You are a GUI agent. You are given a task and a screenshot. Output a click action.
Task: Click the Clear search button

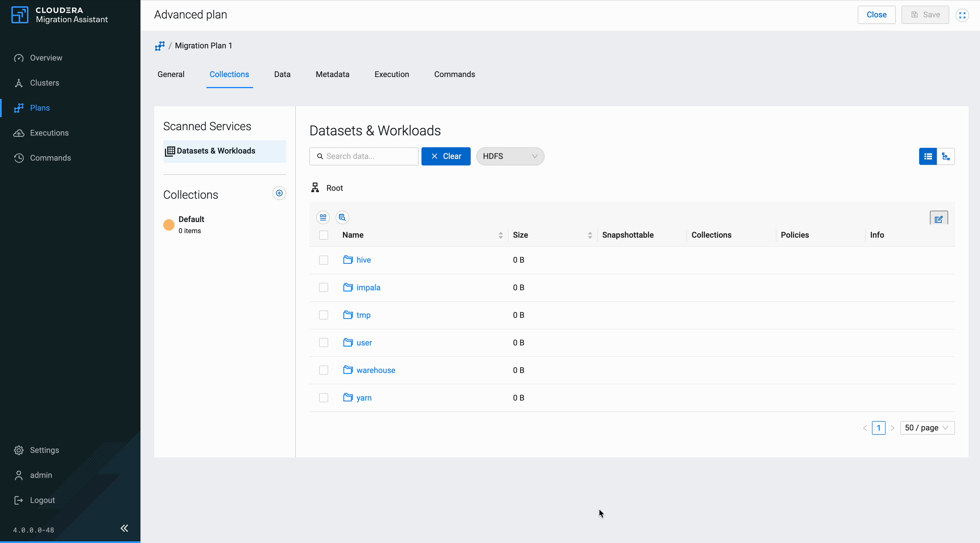446,156
